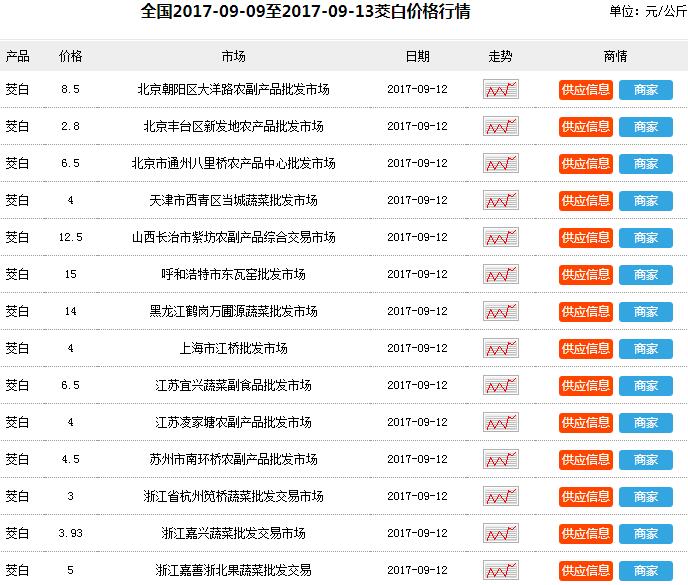Open trend chart icon for 北京丰台区新发地 row
Image resolution: width=688 pixels, height=585 pixels.
(x=500, y=127)
